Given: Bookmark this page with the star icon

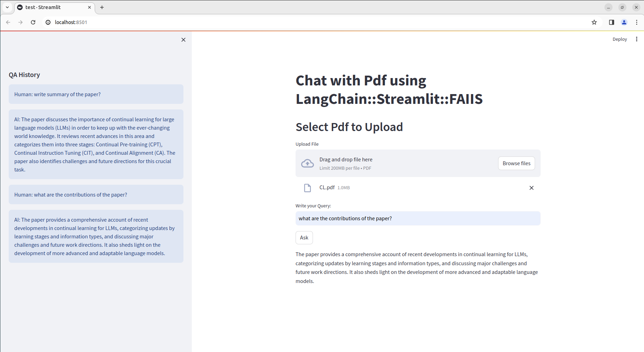Looking at the screenshot, I should [x=594, y=22].
